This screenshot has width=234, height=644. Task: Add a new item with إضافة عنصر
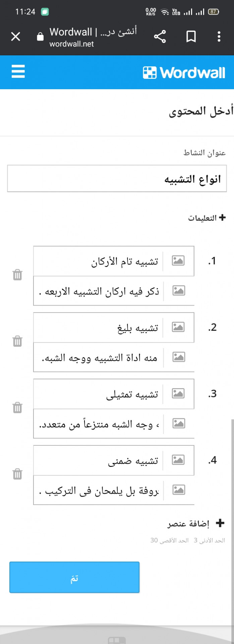pos(196,523)
